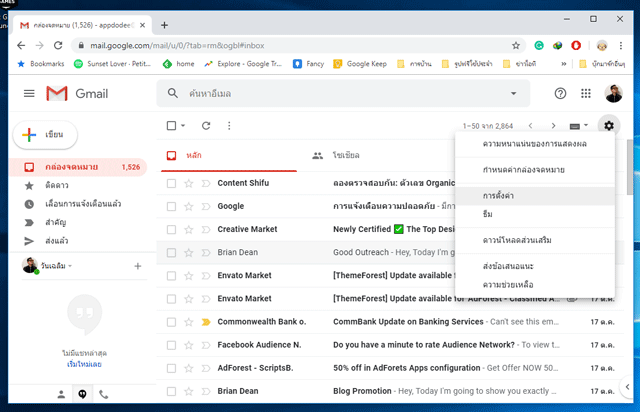Open the Hangouts phone calls icon
640x412 pixels.
pyautogui.click(x=104, y=394)
